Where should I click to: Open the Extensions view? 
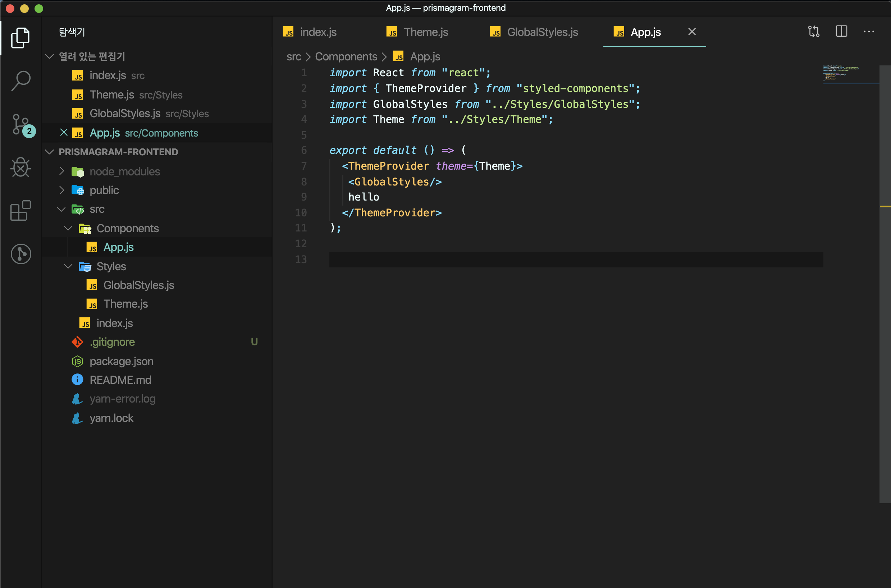[x=20, y=210]
